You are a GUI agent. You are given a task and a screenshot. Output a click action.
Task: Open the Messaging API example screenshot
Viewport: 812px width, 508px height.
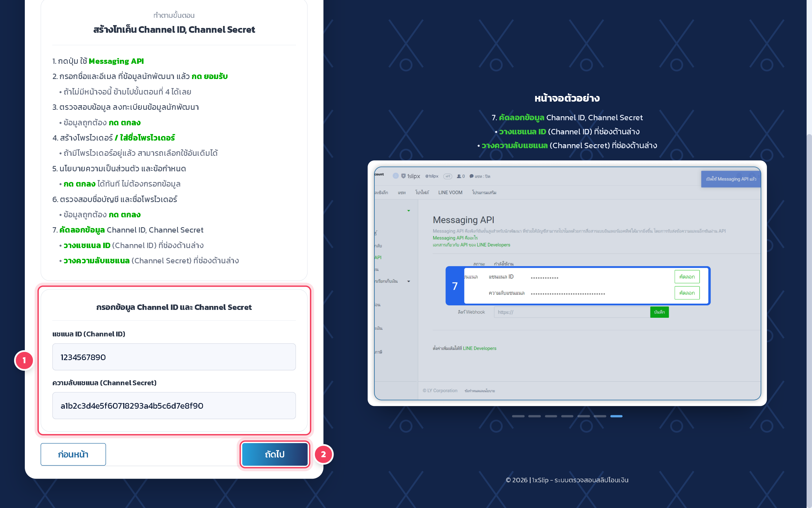(x=567, y=283)
